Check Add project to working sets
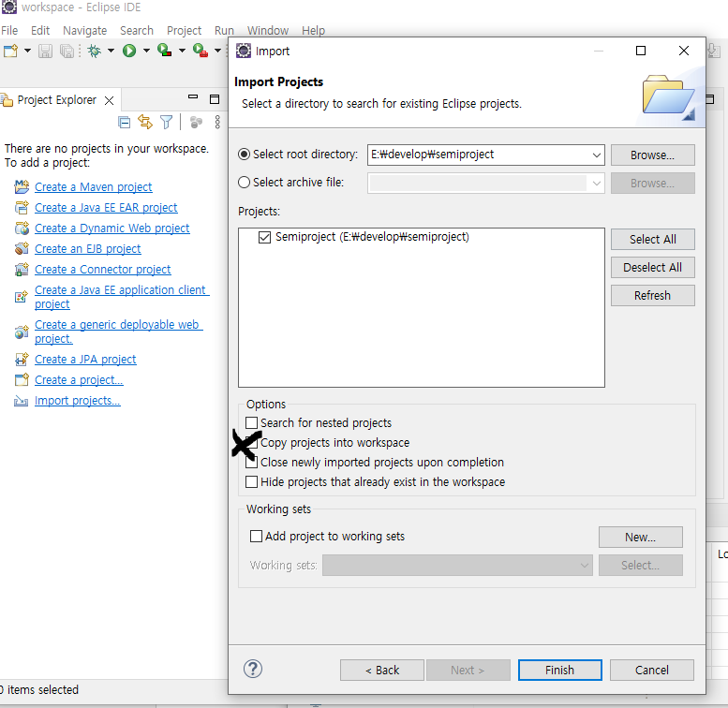728x708 pixels. click(x=257, y=537)
